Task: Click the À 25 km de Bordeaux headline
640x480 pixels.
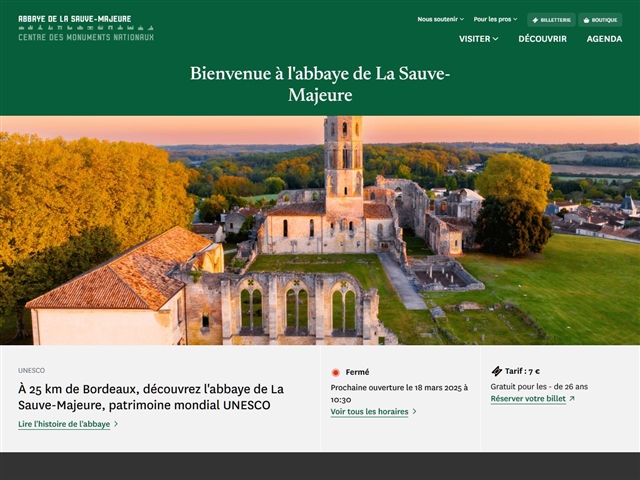Action: tap(151, 397)
